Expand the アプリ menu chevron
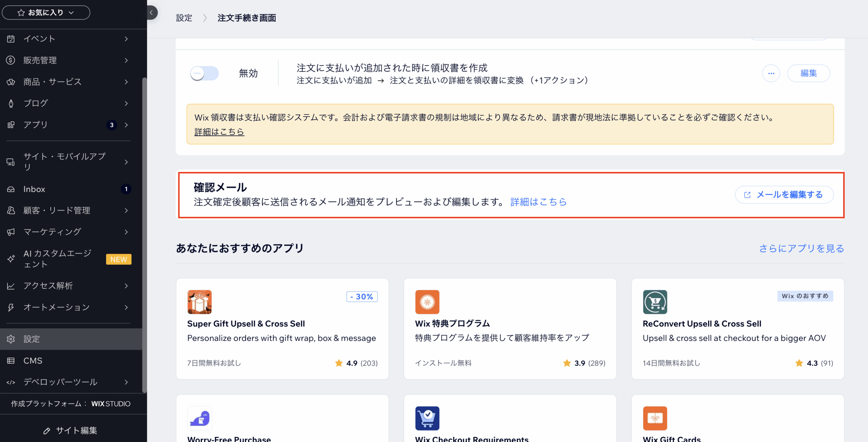 [126, 125]
